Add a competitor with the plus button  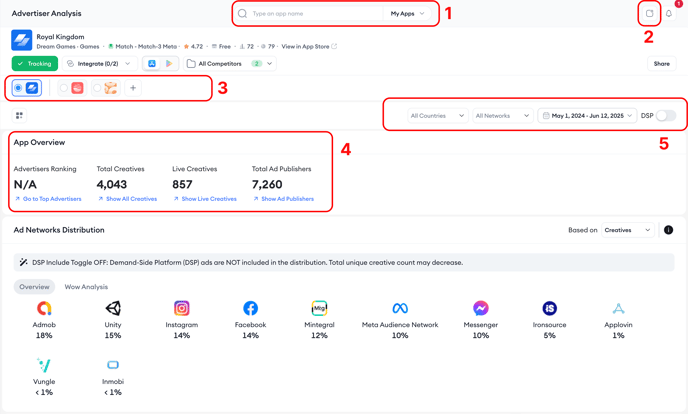tap(133, 88)
